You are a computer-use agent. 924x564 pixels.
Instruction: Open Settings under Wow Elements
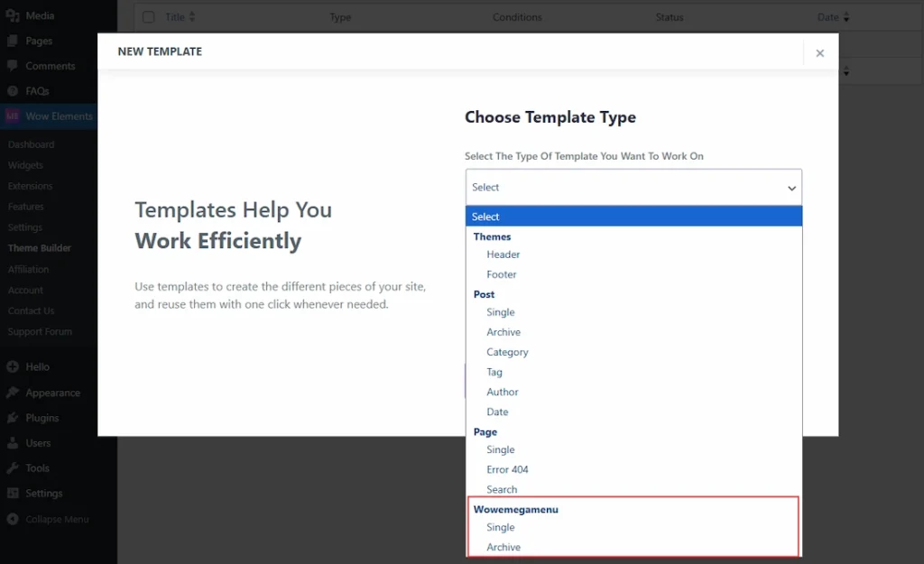click(25, 227)
